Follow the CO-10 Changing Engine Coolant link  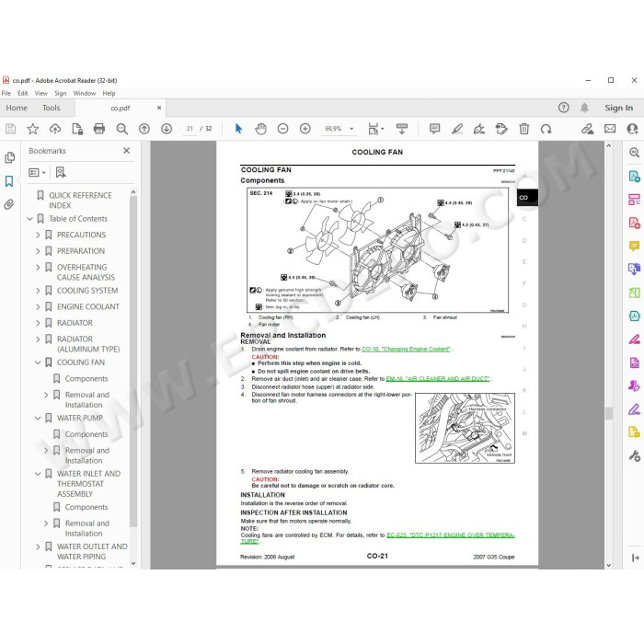(x=406, y=349)
